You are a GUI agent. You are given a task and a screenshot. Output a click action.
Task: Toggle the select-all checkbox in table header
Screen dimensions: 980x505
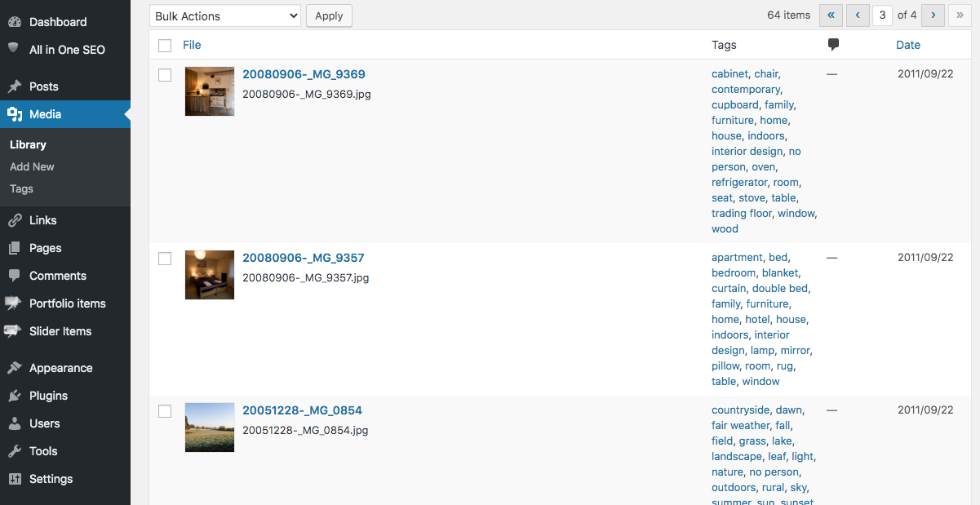[x=165, y=46]
